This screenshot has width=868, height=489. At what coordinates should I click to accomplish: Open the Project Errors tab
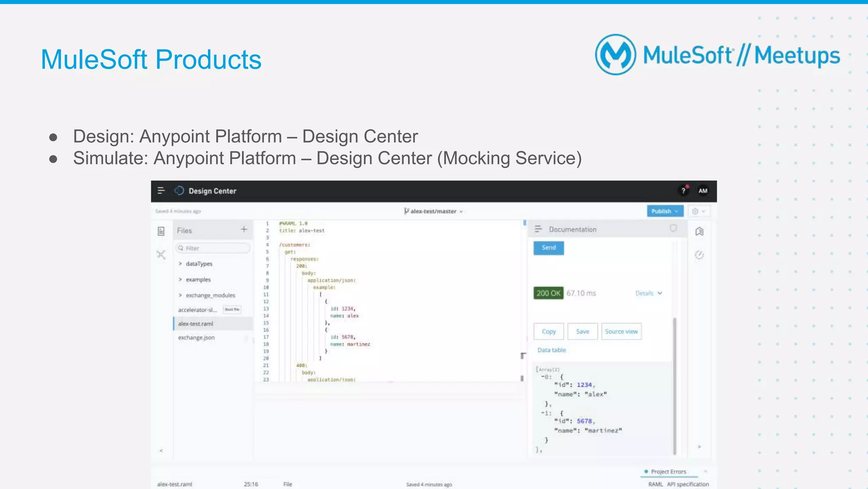point(668,472)
